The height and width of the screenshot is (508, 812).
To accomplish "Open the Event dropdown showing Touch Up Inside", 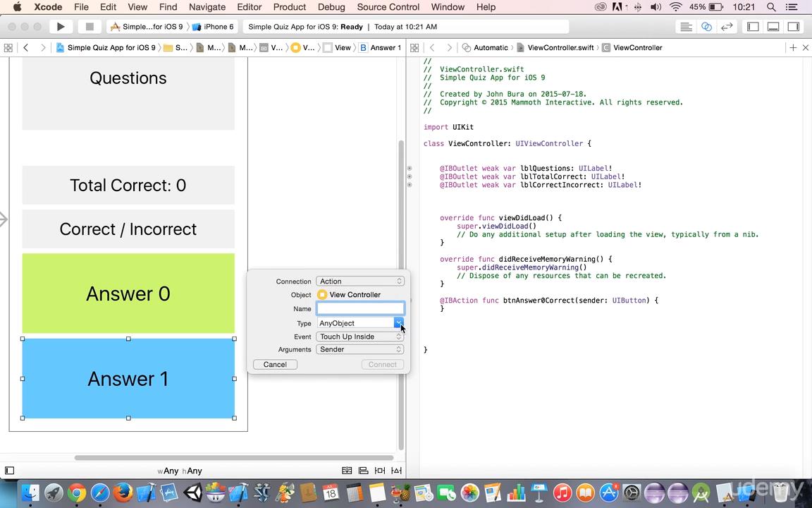I will (x=360, y=337).
